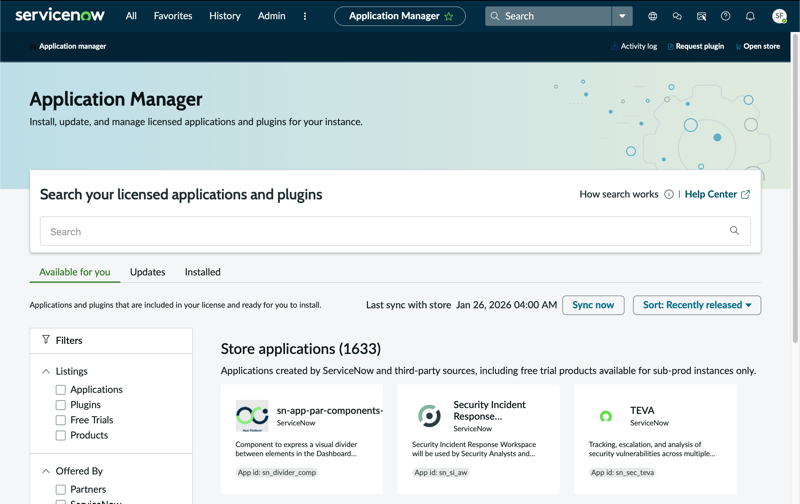Open the sidebar discussions chat icon
Image resolution: width=800 pixels, height=504 pixels.
677,16
